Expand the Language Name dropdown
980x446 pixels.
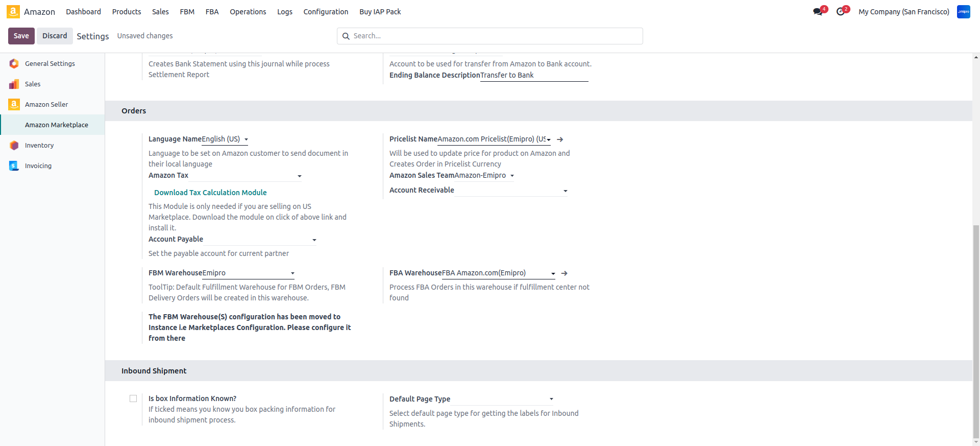(x=246, y=139)
